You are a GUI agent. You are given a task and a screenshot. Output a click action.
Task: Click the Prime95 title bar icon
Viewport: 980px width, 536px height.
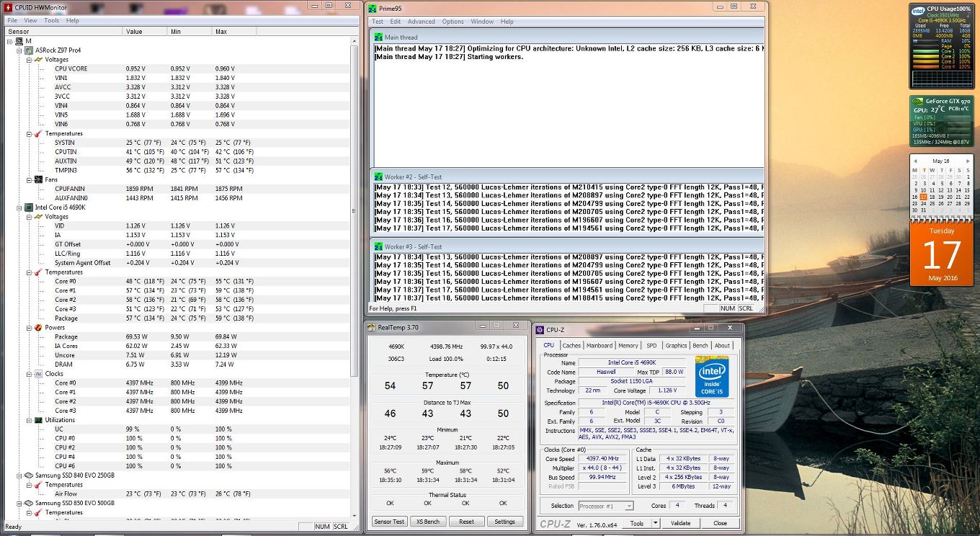click(372, 8)
